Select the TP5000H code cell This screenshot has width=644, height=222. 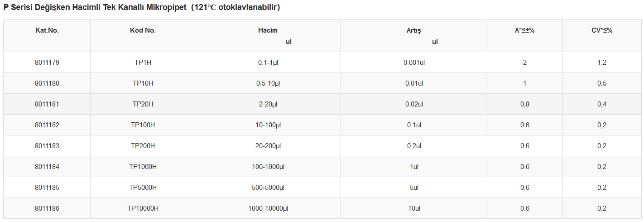143,188
